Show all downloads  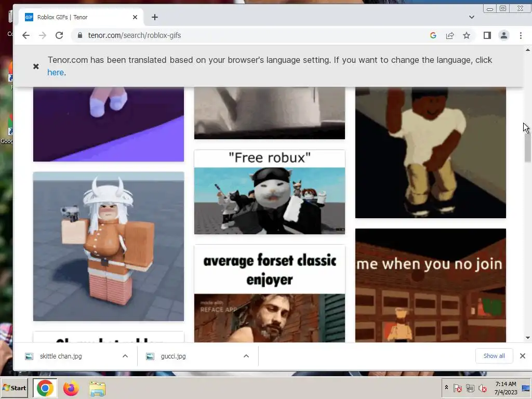[494, 356]
